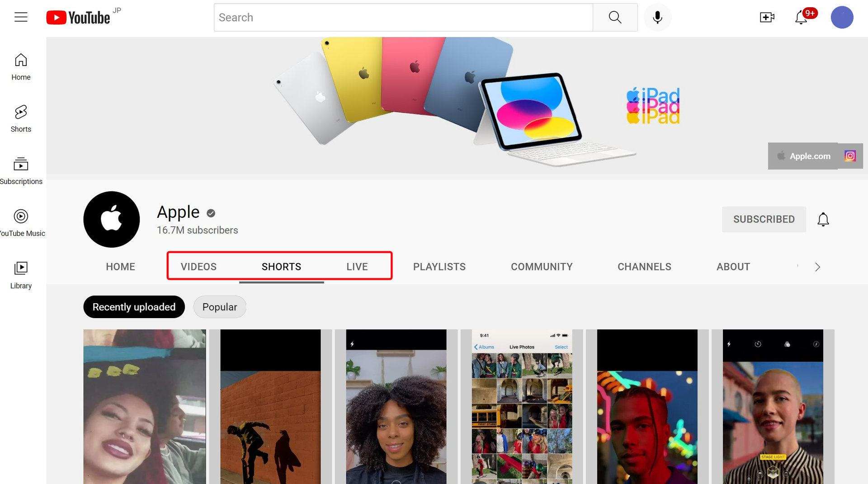Open Shorts from the sidebar
The image size is (868, 484).
coord(20,117)
